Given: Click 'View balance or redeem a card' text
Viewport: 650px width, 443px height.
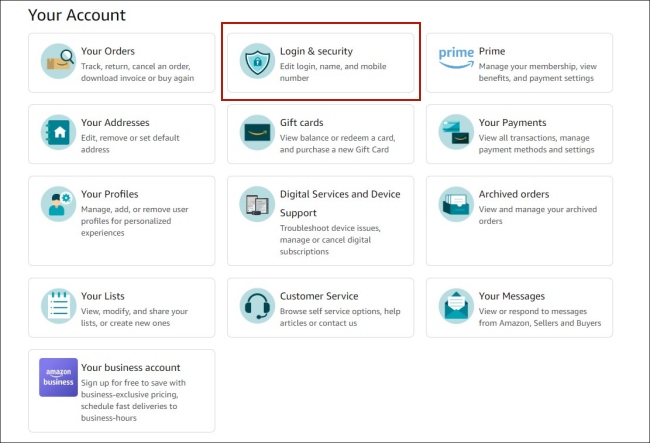Looking at the screenshot, I should coord(337,143).
